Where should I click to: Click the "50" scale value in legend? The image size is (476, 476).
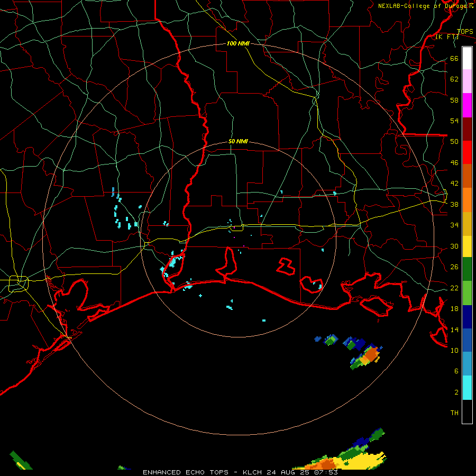[454, 142]
